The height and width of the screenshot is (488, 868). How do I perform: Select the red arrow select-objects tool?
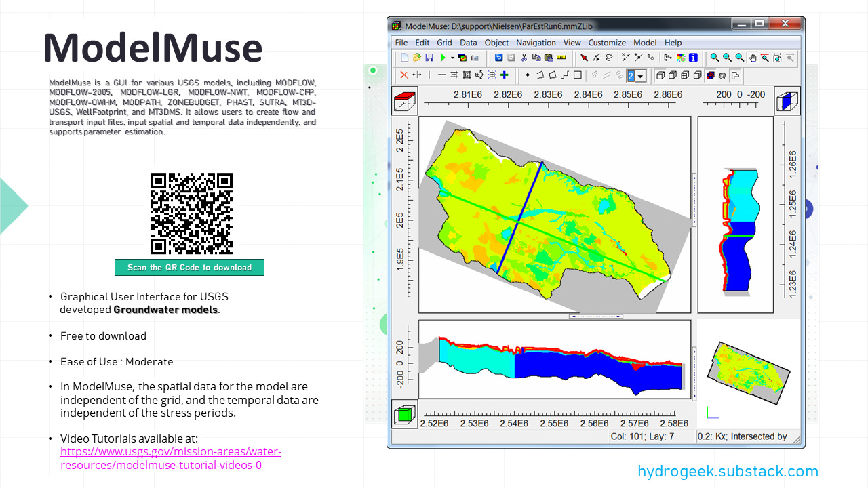pos(584,58)
